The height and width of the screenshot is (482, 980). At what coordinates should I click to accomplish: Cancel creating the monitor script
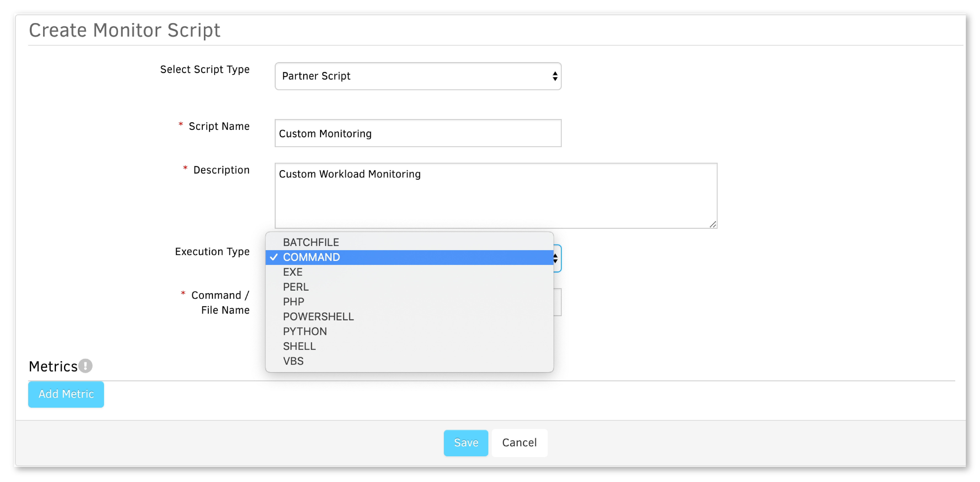[x=519, y=443]
